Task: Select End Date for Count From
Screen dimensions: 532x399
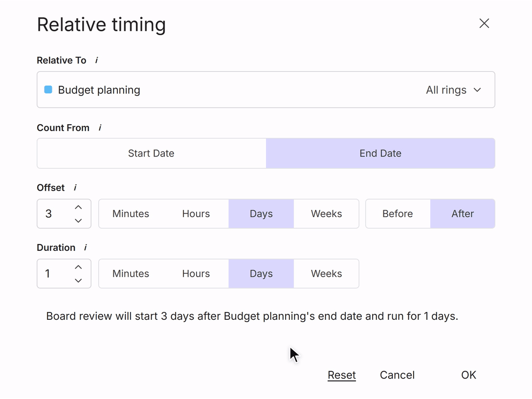Action: pyautogui.click(x=380, y=154)
